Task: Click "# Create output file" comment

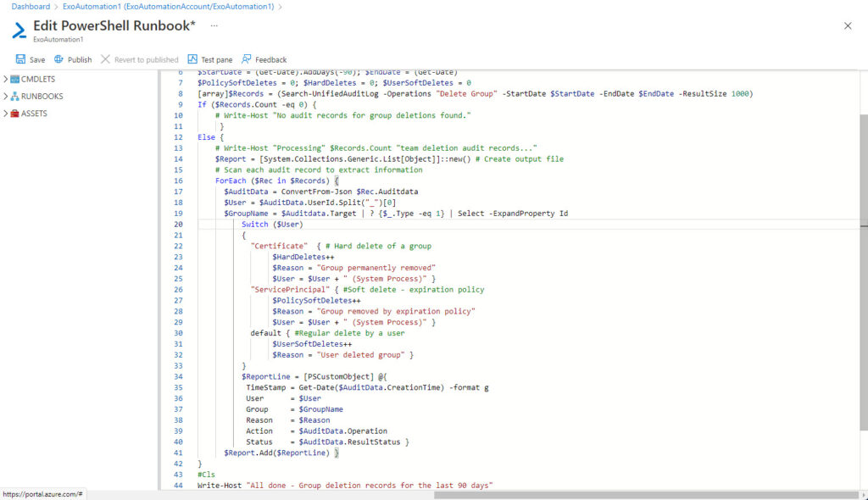Action: coord(520,159)
